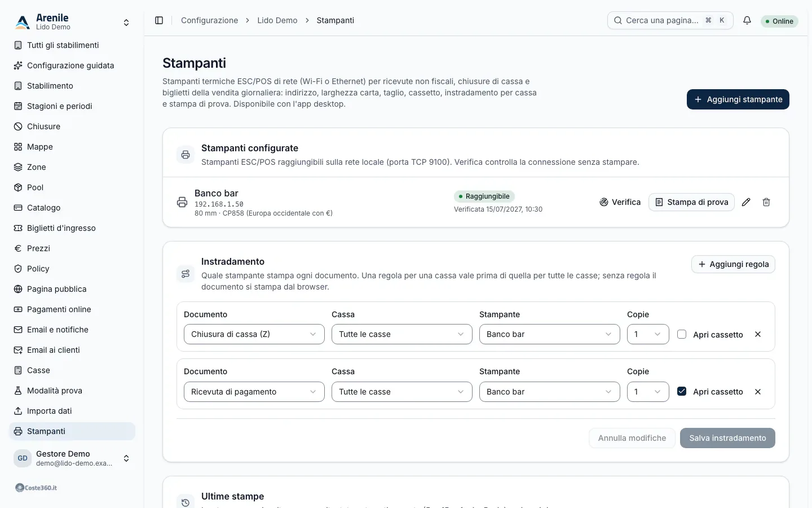812x508 pixels.
Task: Open Cassa dropdown in Chiusura di cassa rule
Action: 402,334
